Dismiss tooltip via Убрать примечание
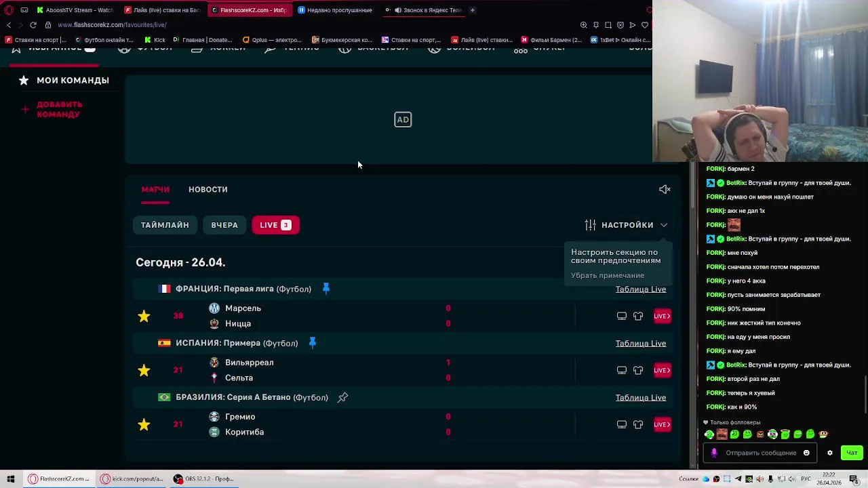This screenshot has height=488, width=868. (x=608, y=275)
